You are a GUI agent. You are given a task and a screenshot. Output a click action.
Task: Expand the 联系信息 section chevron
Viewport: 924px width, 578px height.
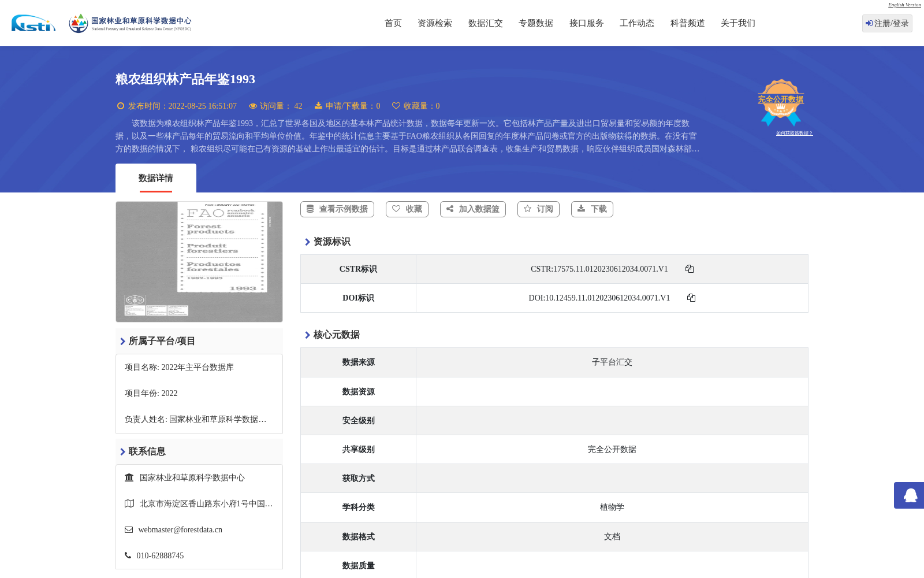[x=122, y=451]
